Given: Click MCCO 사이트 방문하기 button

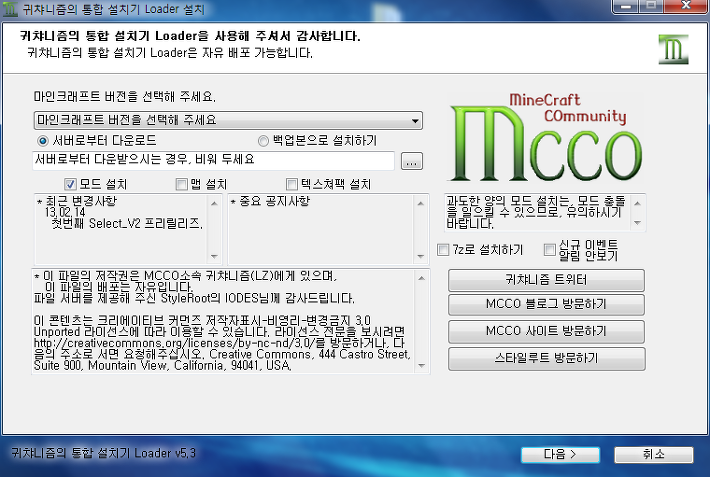Looking at the screenshot, I should [546, 332].
